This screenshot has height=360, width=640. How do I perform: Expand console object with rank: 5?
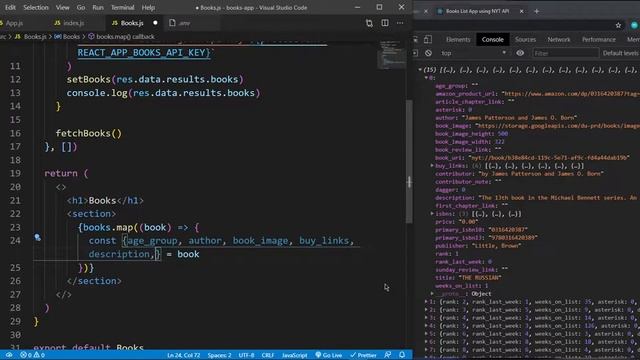pos(426,326)
